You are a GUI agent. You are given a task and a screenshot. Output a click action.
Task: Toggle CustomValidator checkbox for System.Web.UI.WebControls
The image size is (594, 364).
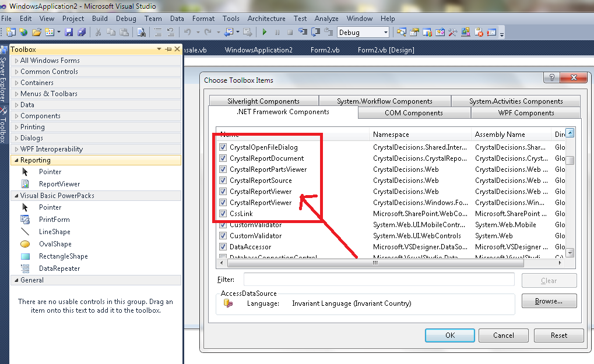223,236
